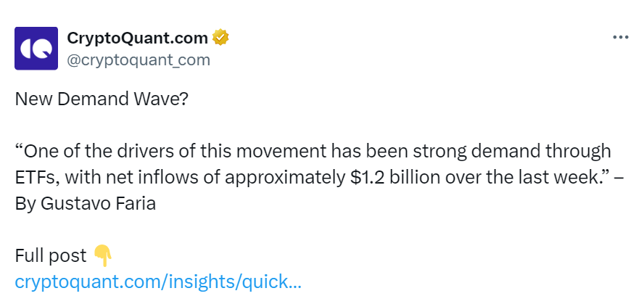Image resolution: width=644 pixels, height=304 pixels.
Task: Open the three-dot more options menu
Action: pos(621,38)
